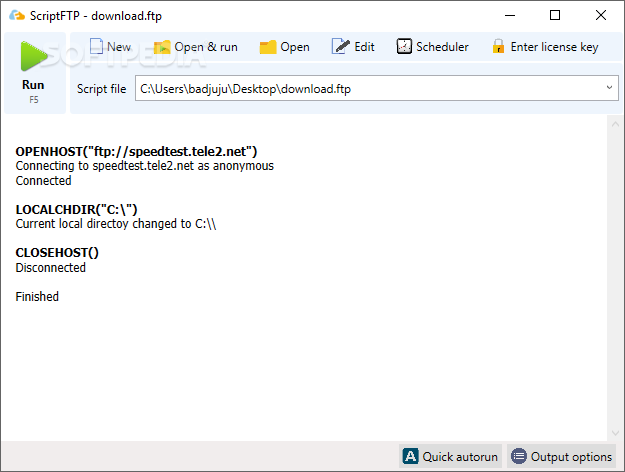
Task: Click the output scrollbar up arrow
Action: (615, 124)
